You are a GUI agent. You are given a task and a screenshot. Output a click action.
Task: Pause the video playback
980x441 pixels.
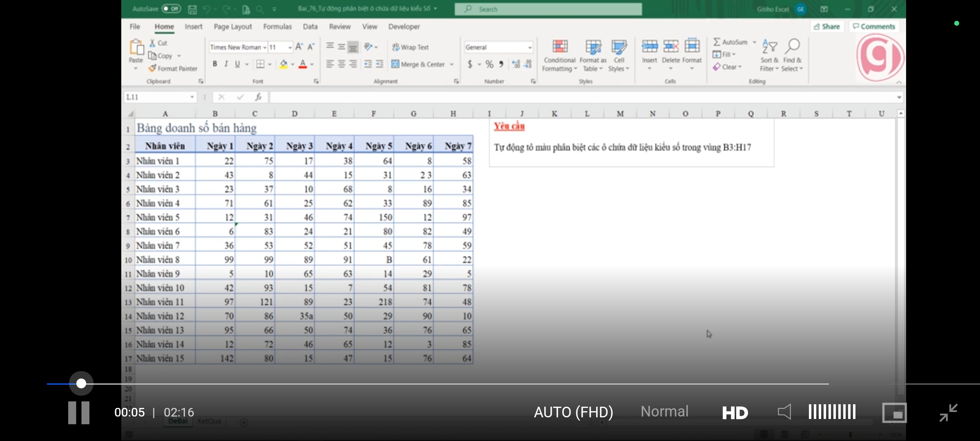79,412
